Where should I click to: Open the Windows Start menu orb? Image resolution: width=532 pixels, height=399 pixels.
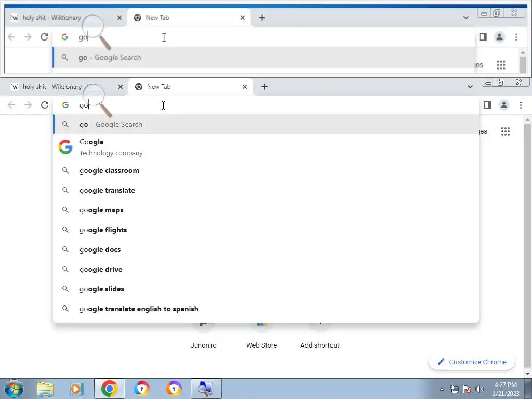[14, 389]
